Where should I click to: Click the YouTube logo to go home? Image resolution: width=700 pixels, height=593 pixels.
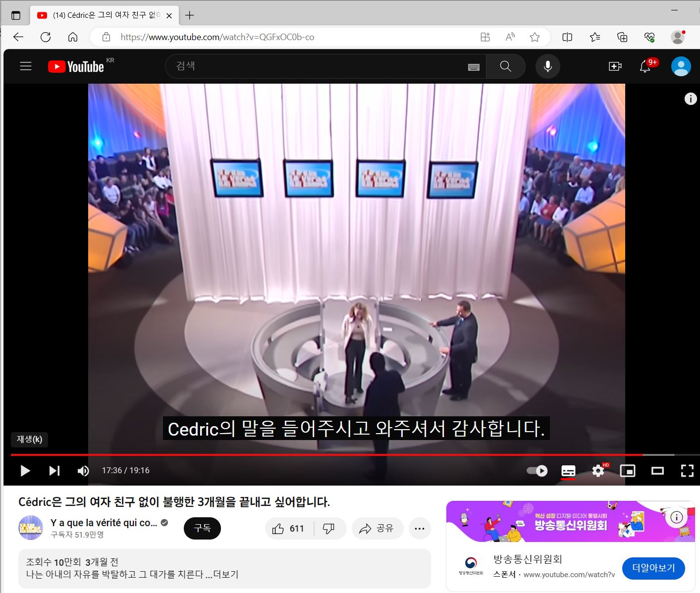tap(76, 66)
